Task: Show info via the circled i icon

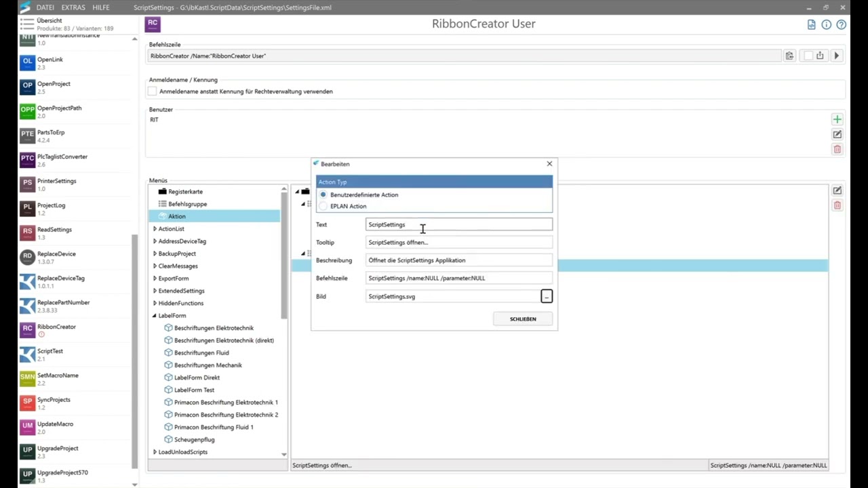Action: [826, 24]
